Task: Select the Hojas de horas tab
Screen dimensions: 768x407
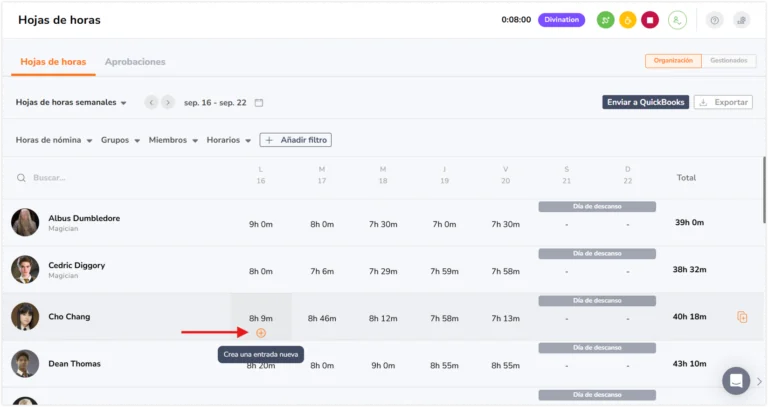Action: [x=53, y=62]
